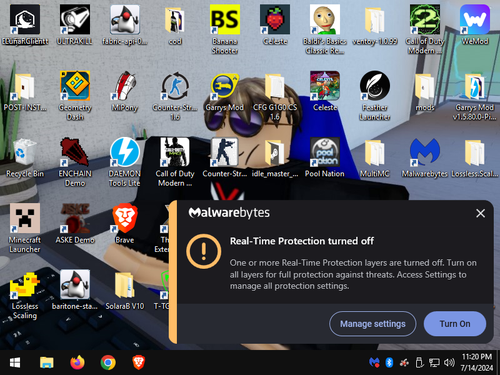The image size is (500, 375).
Task: Open File Explorer from the taskbar
Action: [47, 363]
